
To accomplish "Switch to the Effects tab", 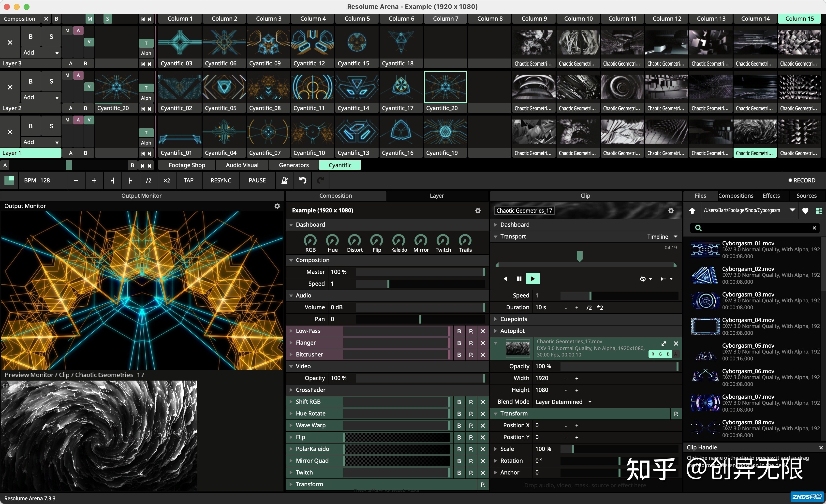I will click(771, 196).
